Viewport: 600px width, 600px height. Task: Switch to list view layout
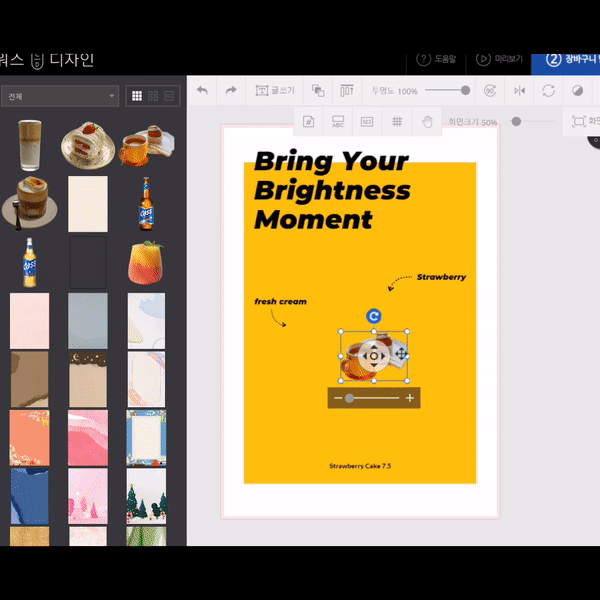pos(169,96)
